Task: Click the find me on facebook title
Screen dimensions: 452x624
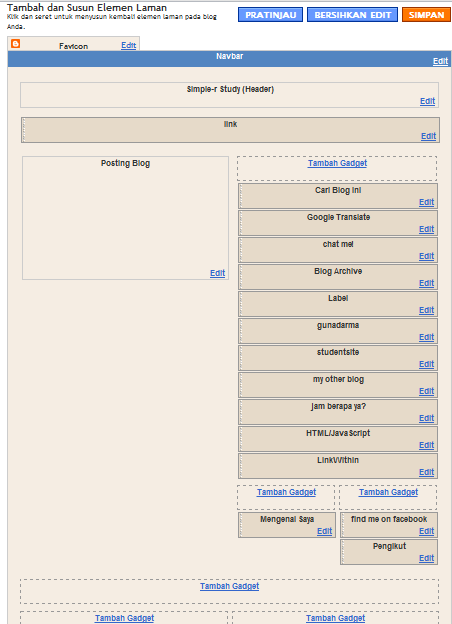Action: [389, 519]
